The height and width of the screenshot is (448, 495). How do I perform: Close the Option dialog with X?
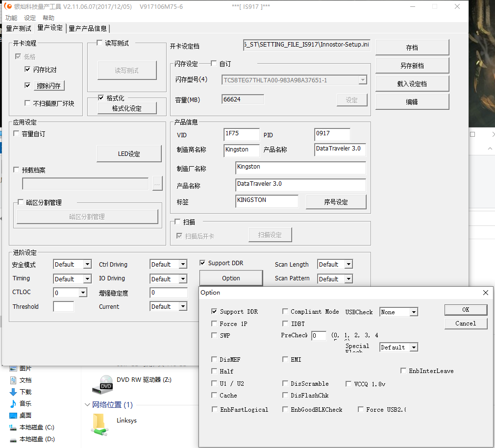486,293
